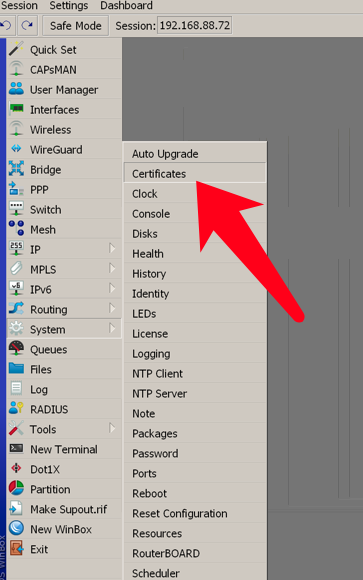Open the Dashboard menu
The width and height of the screenshot is (363, 580).
[x=126, y=6]
